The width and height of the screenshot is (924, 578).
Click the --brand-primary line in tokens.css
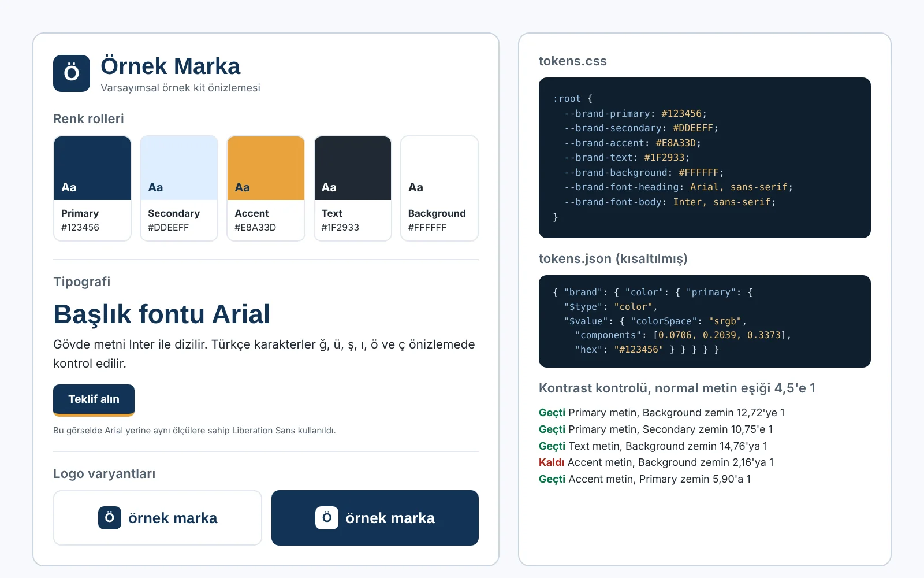click(635, 114)
